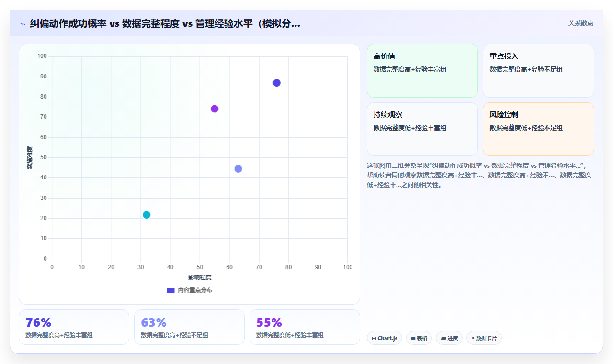
Task: Click the chart title starting with 纠偏动作成功概率
Action: point(165,23)
